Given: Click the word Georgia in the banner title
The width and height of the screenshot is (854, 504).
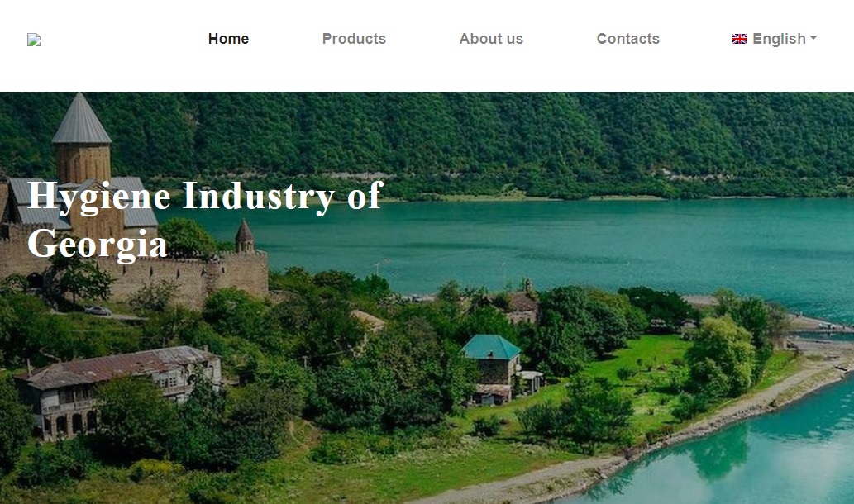Looking at the screenshot, I should pyautogui.click(x=97, y=244).
